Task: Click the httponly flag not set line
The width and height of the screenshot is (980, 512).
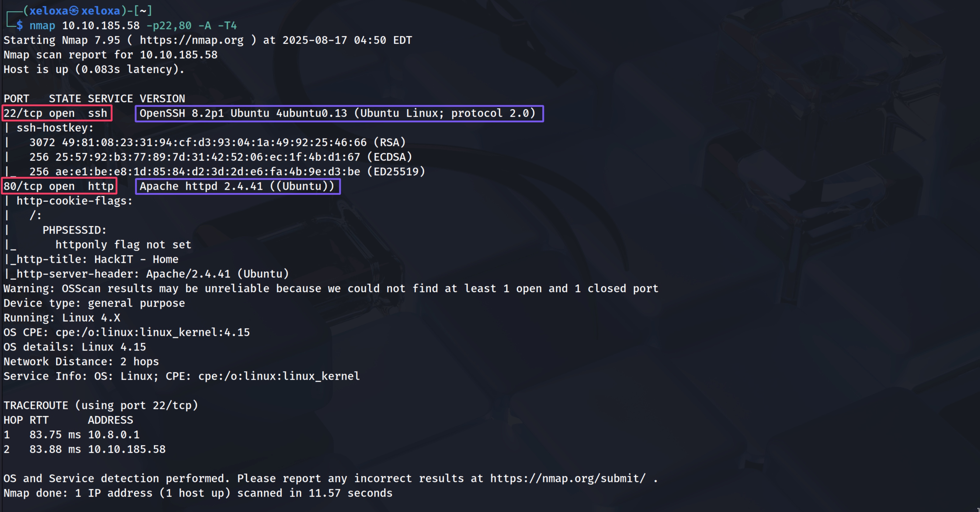Action: [123, 245]
